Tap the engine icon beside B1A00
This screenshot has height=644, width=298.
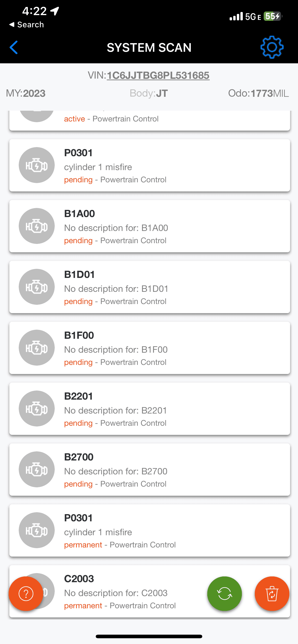pyautogui.click(x=37, y=226)
